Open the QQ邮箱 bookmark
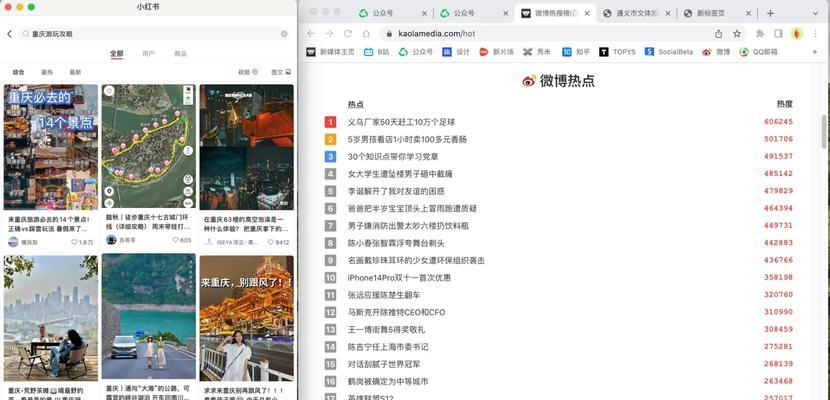830x400 pixels. click(x=759, y=52)
